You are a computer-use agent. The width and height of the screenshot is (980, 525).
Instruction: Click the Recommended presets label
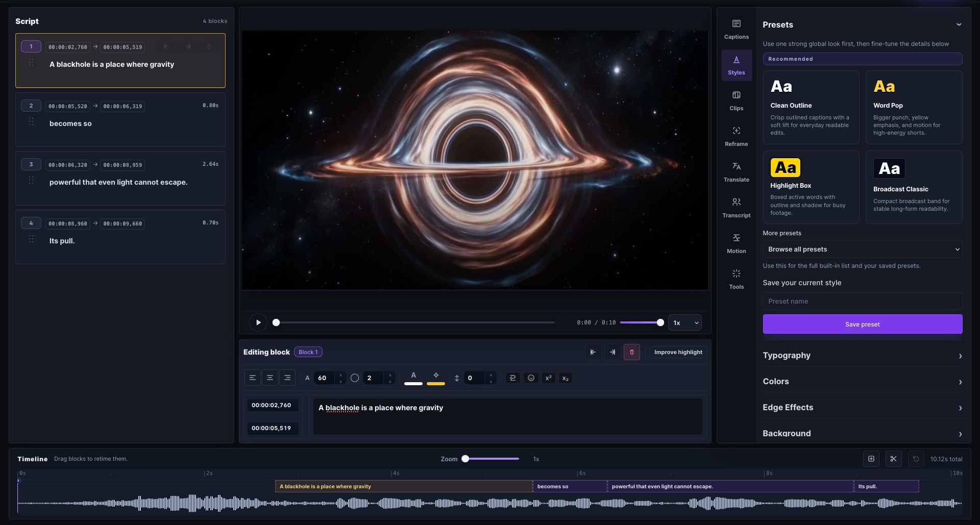pos(862,59)
